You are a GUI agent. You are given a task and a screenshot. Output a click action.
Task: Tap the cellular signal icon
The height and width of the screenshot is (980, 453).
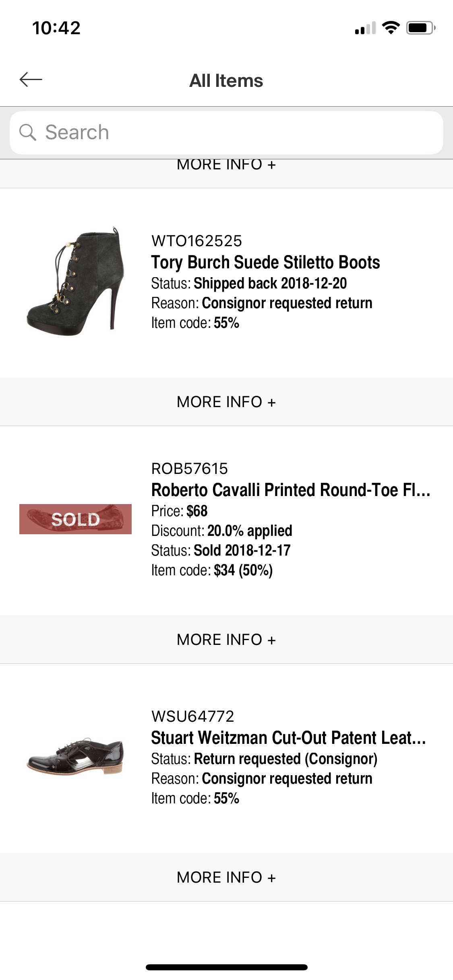point(365,28)
